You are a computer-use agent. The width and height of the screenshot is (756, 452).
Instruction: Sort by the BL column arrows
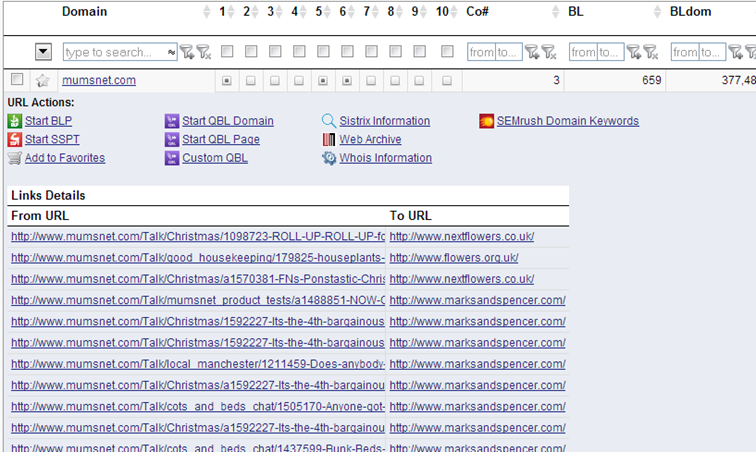tap(658, 12)
